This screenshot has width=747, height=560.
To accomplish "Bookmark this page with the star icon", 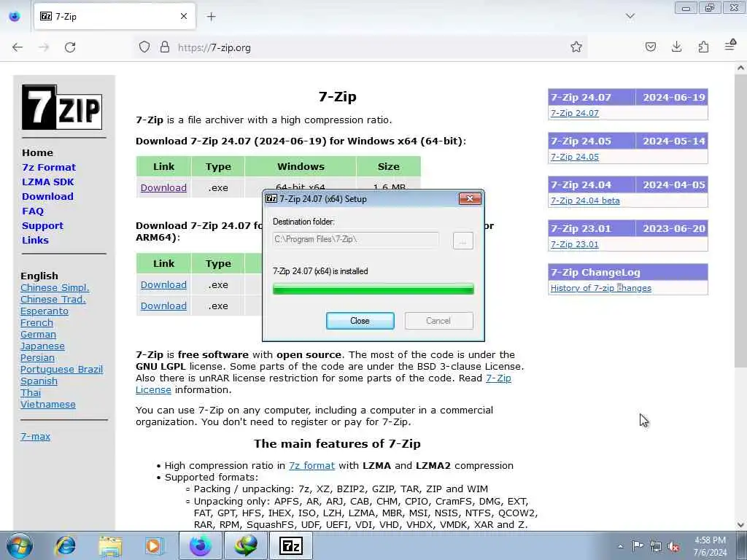I will tap(576, 47).
